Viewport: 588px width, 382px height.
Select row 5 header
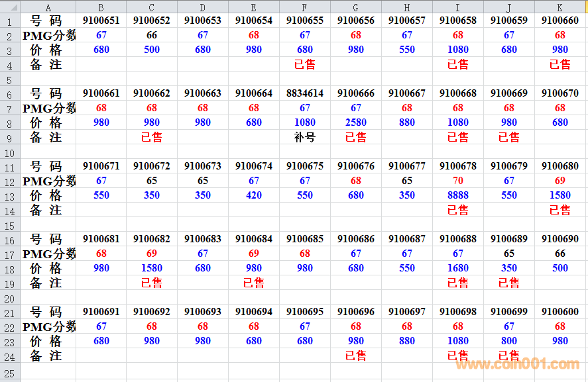(x=10, y=79)
